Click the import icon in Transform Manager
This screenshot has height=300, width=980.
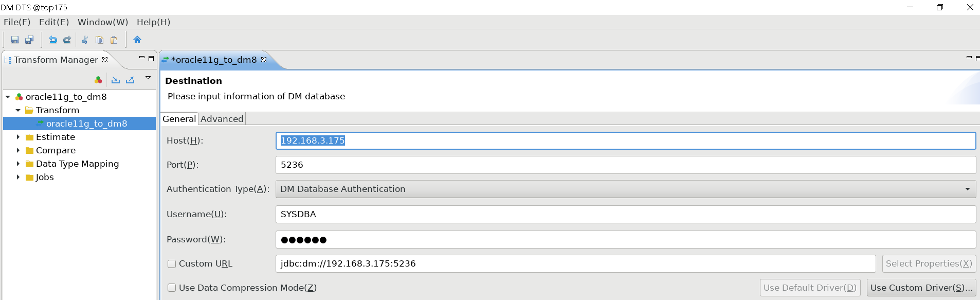click(x=116, y=80)
